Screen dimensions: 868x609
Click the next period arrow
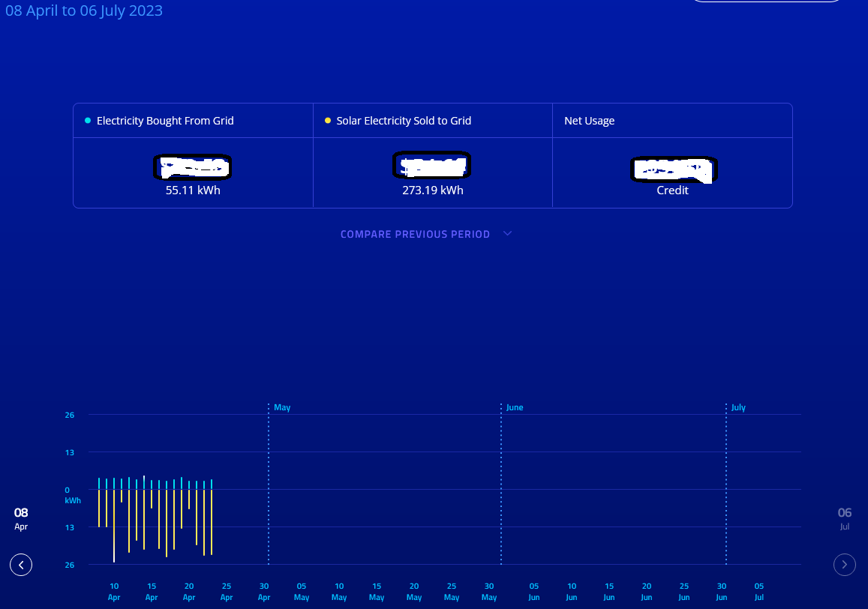coord(844,565)
